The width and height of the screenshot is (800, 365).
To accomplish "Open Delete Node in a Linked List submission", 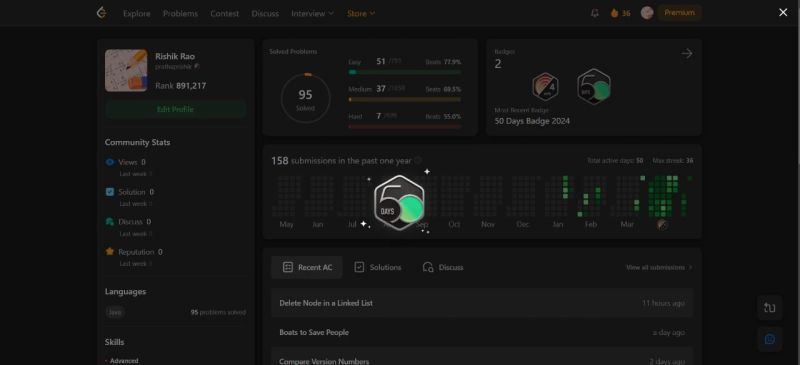I will (482, 303).
